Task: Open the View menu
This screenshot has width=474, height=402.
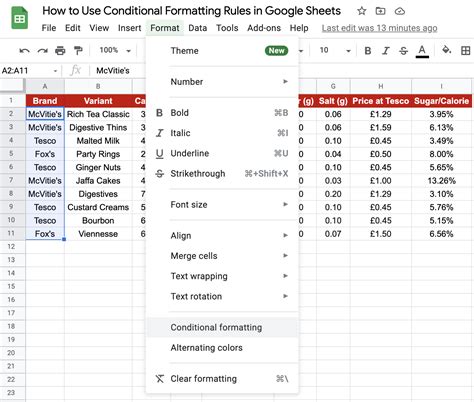Action: (x=99, y=28)
